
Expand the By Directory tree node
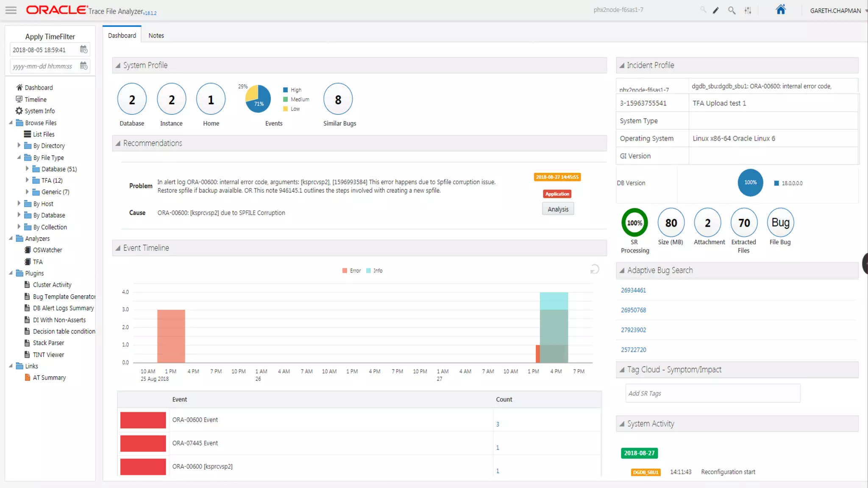click(x=19, y=145)
